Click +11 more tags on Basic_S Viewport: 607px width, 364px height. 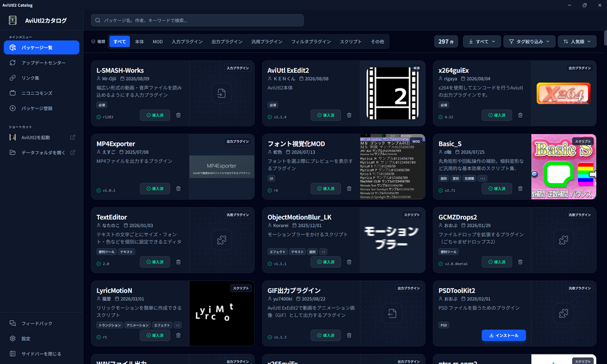483,178
